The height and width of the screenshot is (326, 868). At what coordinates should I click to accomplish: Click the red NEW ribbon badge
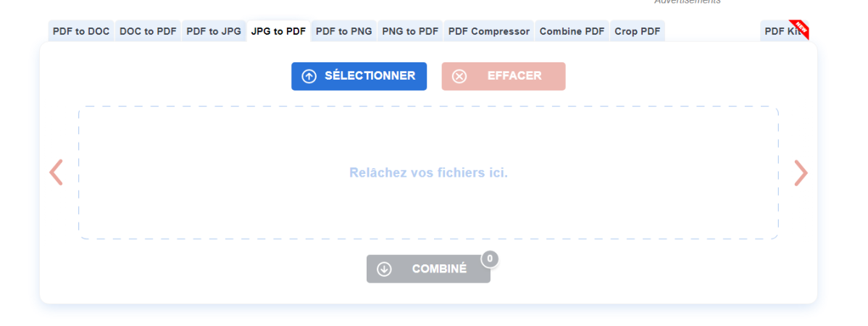click(799, 29)
